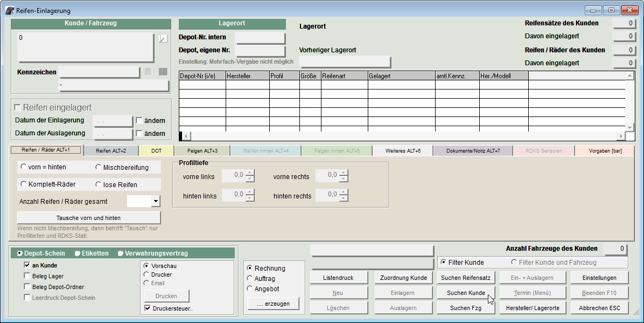
Task: Click the Tausche vorn und hinten button
Action: 88,218
